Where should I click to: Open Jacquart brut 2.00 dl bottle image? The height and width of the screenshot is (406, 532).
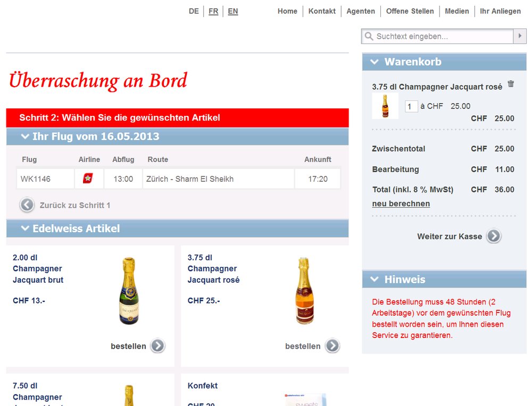pos(129,291)
